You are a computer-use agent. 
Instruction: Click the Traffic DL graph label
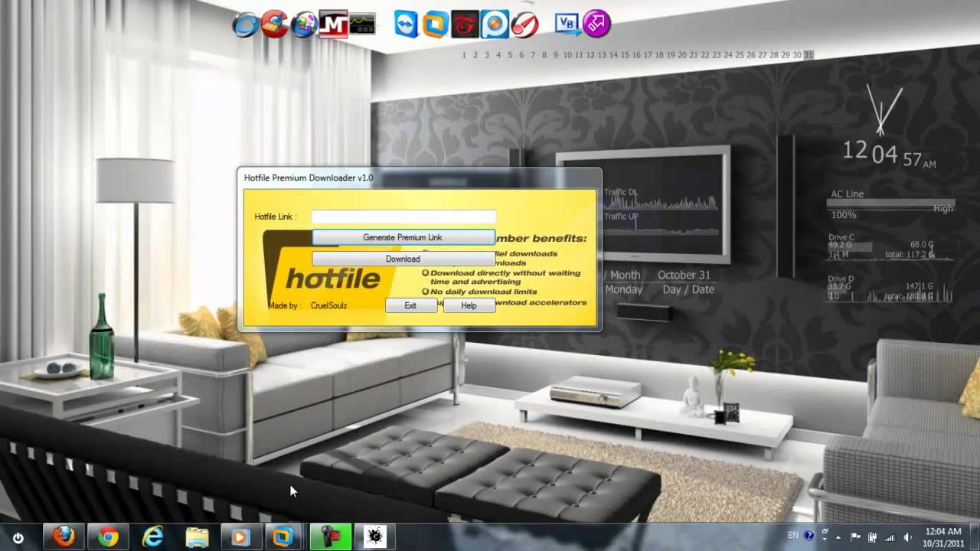tap(621, 192)
